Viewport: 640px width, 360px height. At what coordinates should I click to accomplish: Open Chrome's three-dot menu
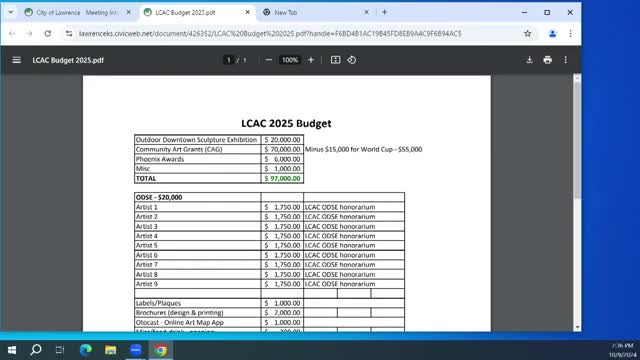(571, 33)
